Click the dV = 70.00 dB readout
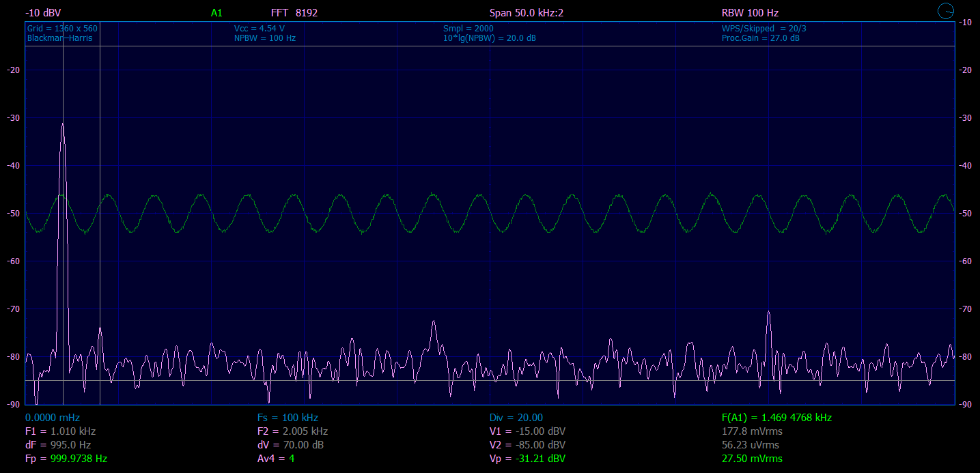The width and height of the screenshot is (980, 473). point(290,445)
